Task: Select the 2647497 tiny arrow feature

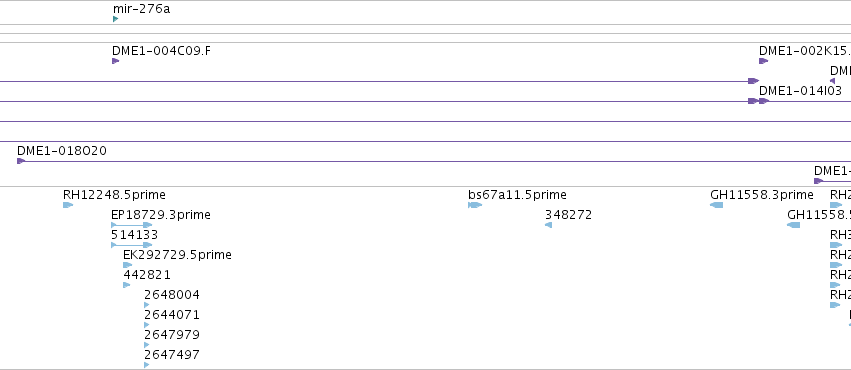Action: click(147, 365)
